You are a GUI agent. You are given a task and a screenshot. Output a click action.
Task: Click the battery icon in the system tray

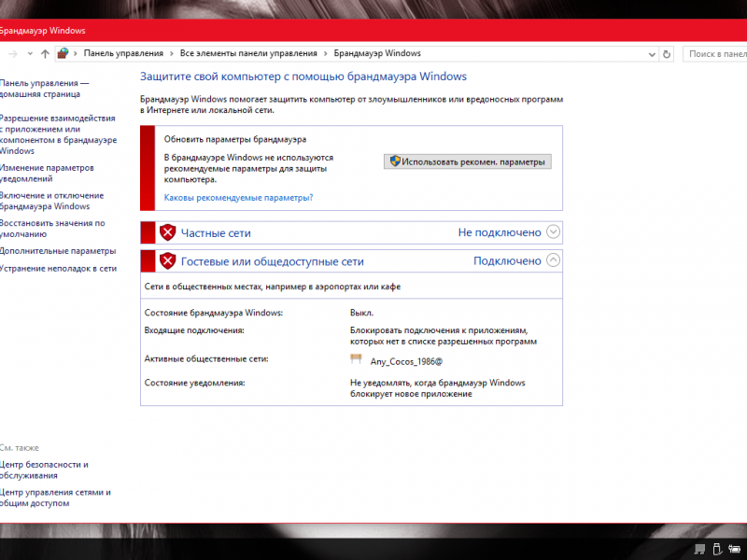pos(734,549)
